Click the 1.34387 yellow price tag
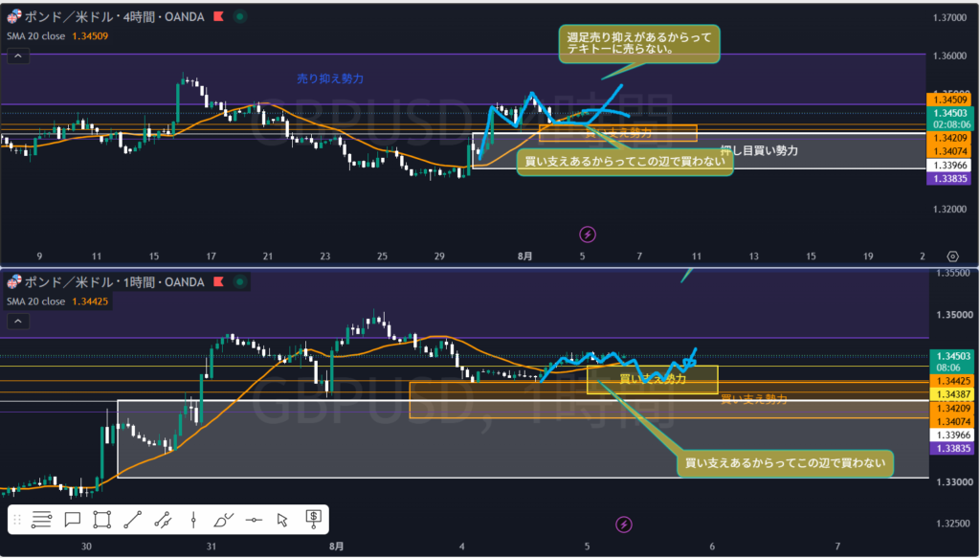 952,394
